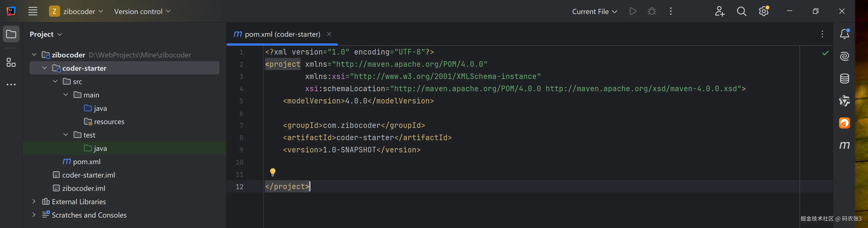Open IDE settings gear
This screenshot has height=228, width=868.
click(764, 11)
